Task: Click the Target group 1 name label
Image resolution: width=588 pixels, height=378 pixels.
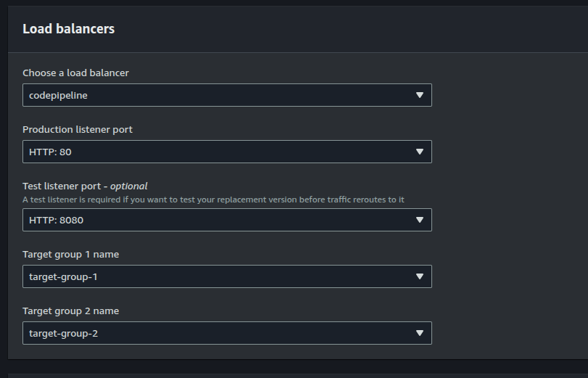Action: 70,255
